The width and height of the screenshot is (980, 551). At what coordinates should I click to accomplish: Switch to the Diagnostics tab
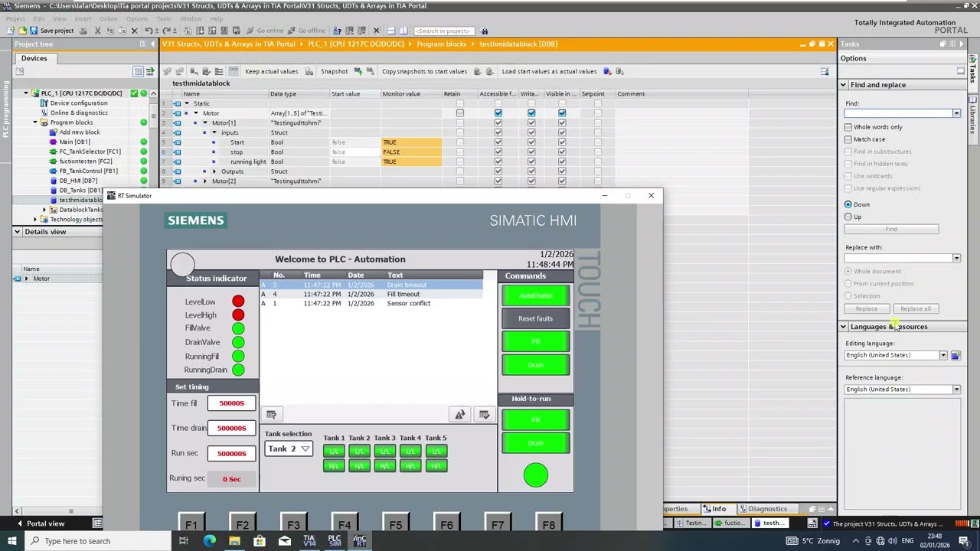point(767,509)
